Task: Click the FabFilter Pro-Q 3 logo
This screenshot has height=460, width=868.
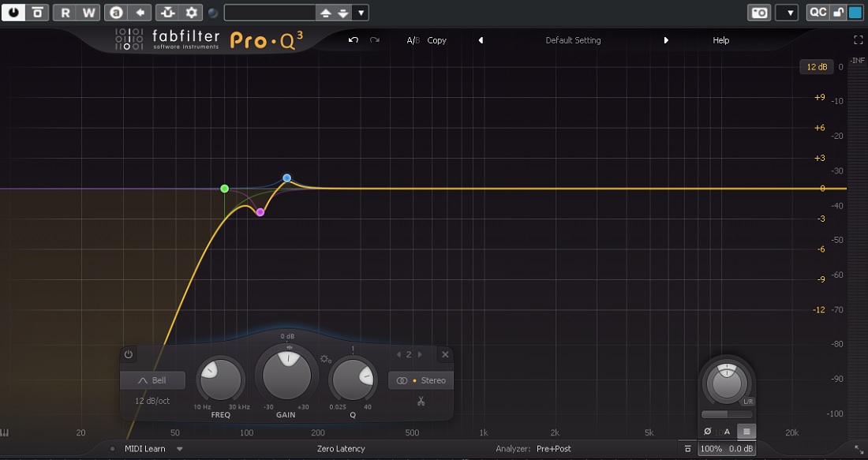Action: (208, 40)
